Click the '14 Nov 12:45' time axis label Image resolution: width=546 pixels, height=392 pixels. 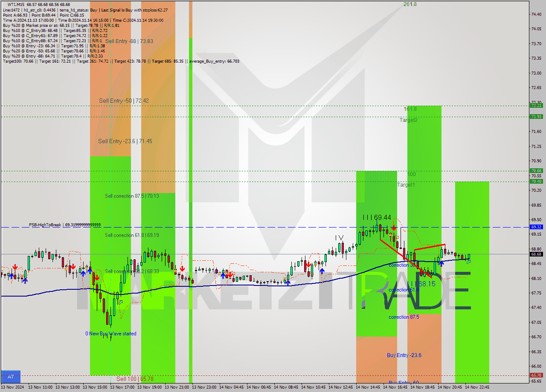pyautogui.click(x=340, y=387)
